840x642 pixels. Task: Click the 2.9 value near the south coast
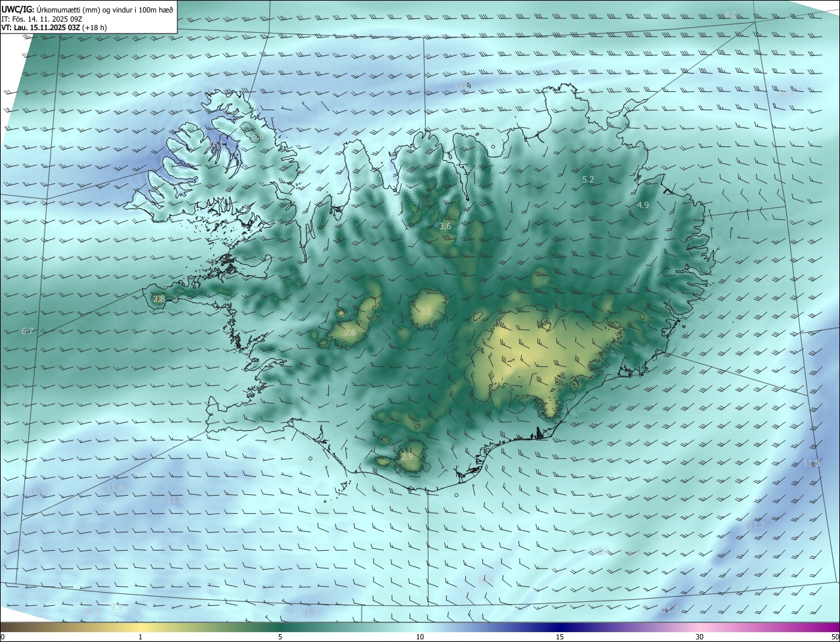coord(407,457)
